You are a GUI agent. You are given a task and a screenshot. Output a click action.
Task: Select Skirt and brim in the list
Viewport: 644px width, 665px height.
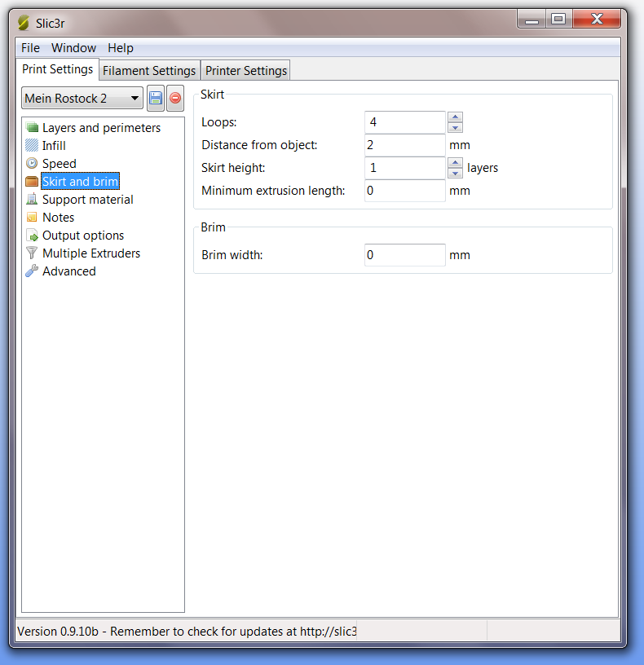pos(80,182)
